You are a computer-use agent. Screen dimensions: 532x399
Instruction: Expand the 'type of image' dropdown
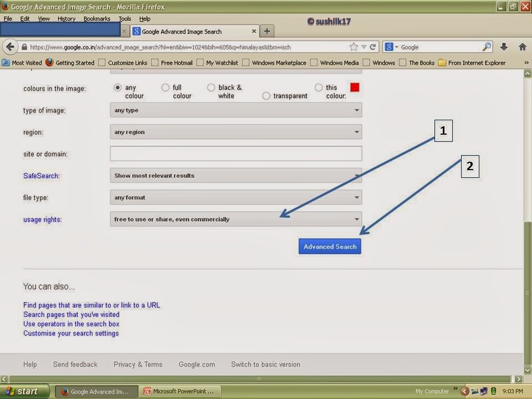click(236, 110)
